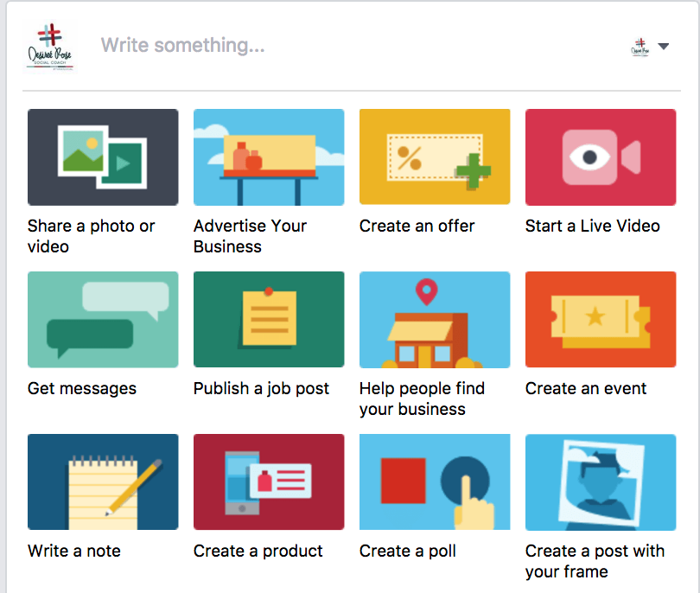Open the Advertise Your Business billboard tile
This screenshot has height=593, width=700.
click(x=269, y=157)
